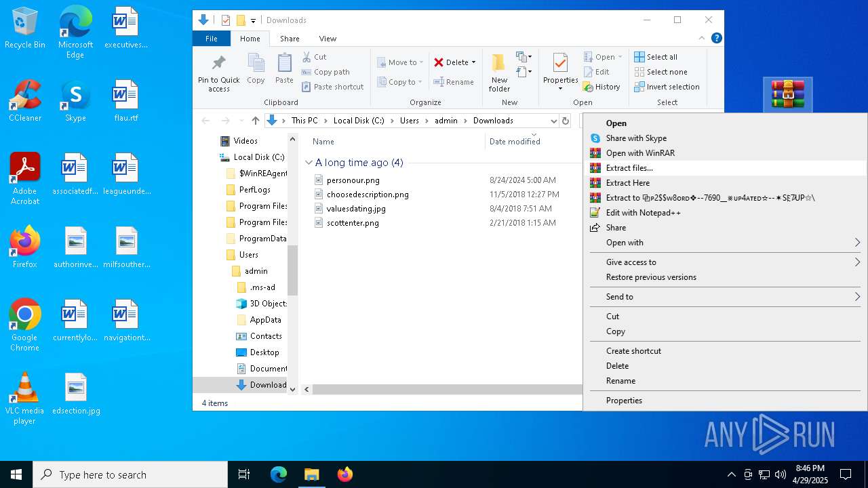Click the Copy ribbon icon
Screen dimensions: 868x488
coord(256,68)
